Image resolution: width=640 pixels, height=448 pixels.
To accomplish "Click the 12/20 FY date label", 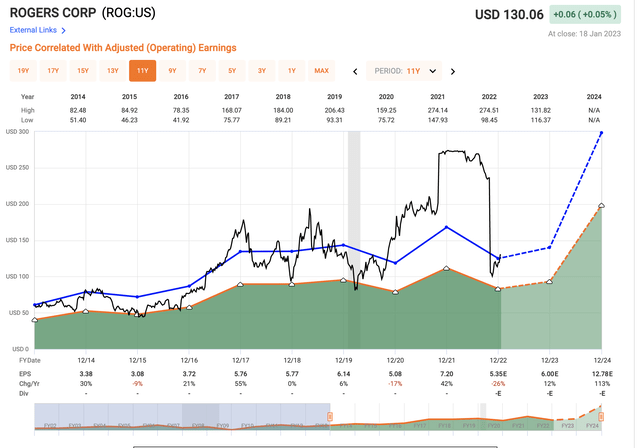I will (395, 360).
